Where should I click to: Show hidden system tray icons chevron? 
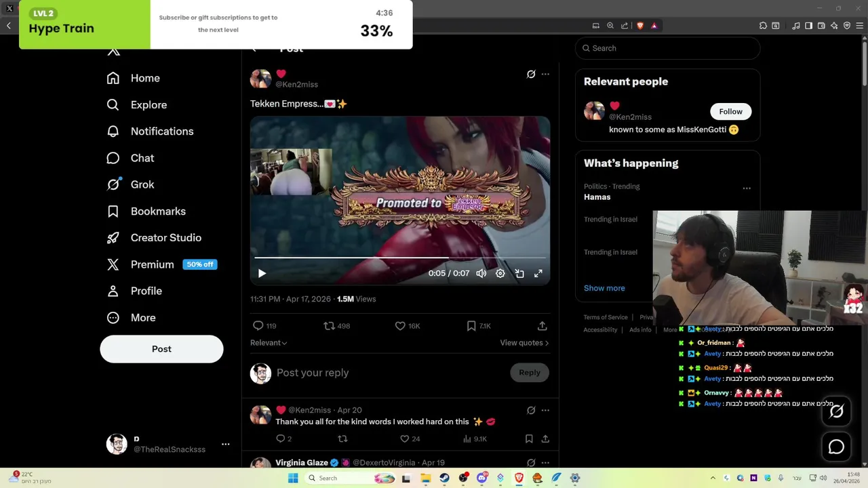(x=713, y=478)
